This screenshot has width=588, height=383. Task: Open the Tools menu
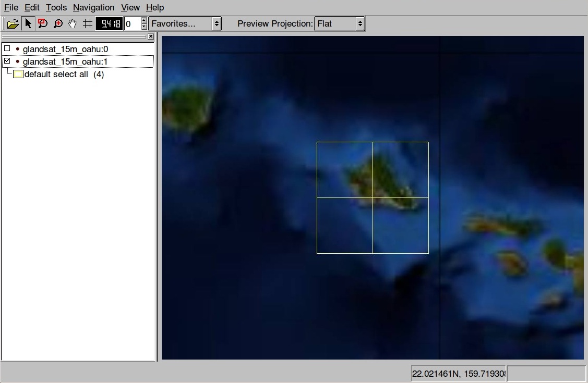click(56, 7)
